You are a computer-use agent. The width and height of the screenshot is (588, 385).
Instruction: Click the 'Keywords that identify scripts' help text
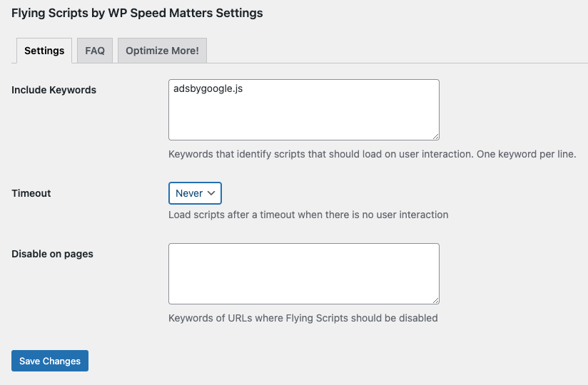coord(372,154)
